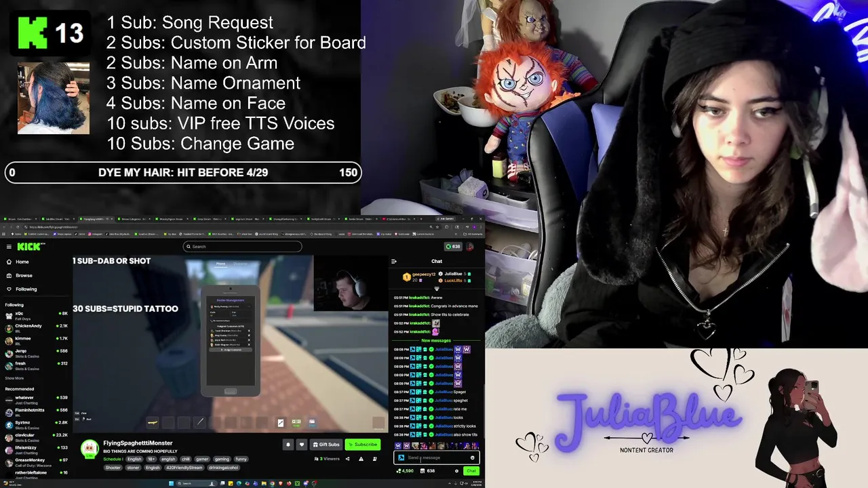Click the first W emote in the row above chat input
The image size is (868, 488).
398,445
